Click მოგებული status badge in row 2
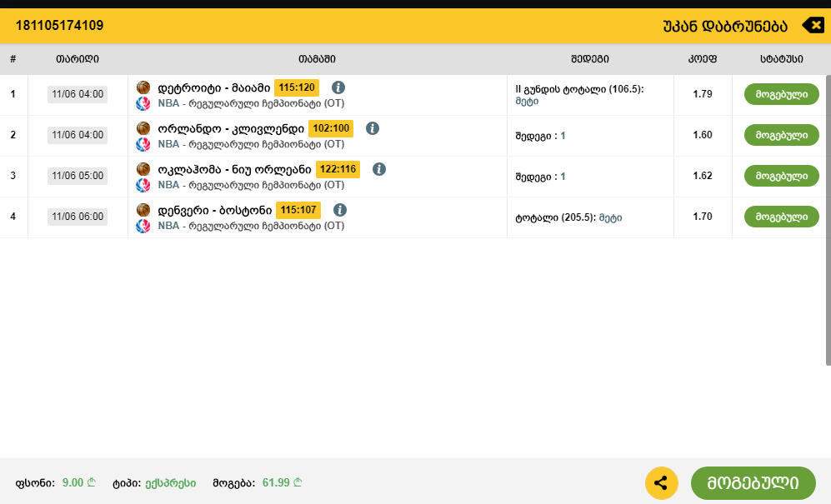 point(782,135)
